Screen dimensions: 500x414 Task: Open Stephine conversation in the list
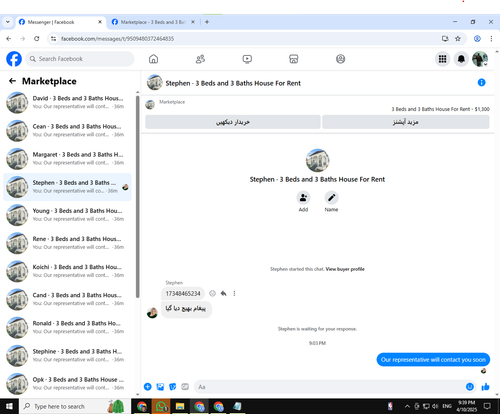click(68, 355)
